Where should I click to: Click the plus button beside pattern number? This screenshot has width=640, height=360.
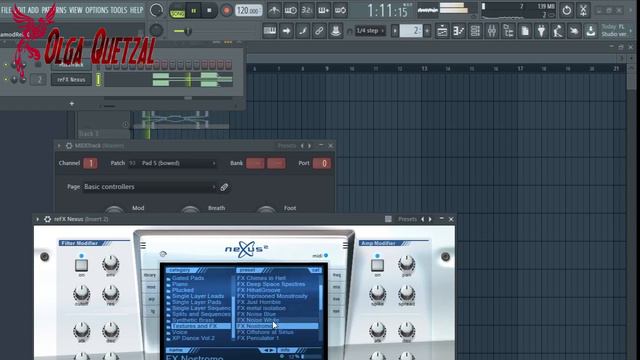(x=427, y=31)
